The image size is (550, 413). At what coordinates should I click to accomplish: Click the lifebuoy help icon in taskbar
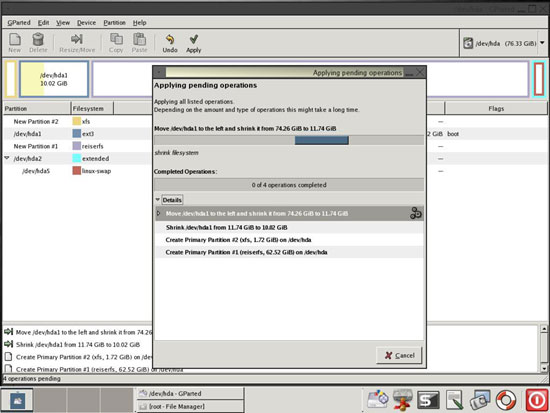point(505,400)
